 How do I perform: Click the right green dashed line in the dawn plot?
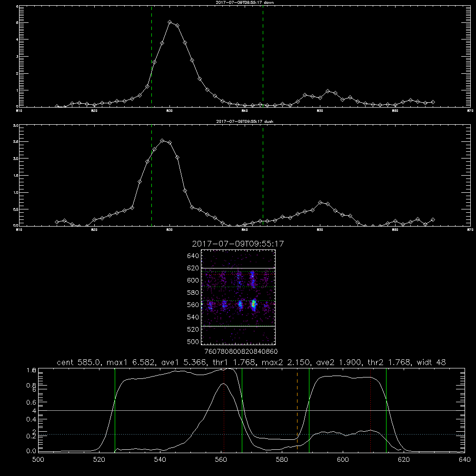tap(263, 56)
